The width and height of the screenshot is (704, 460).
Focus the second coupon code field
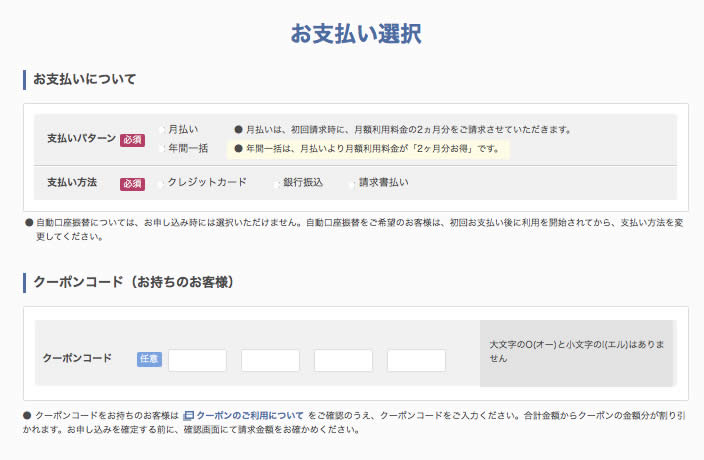[270, 360]
